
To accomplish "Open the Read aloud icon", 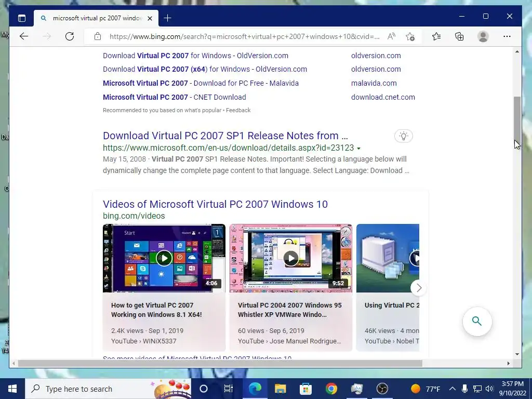I will pyautogui.click(x=391, y=36).
